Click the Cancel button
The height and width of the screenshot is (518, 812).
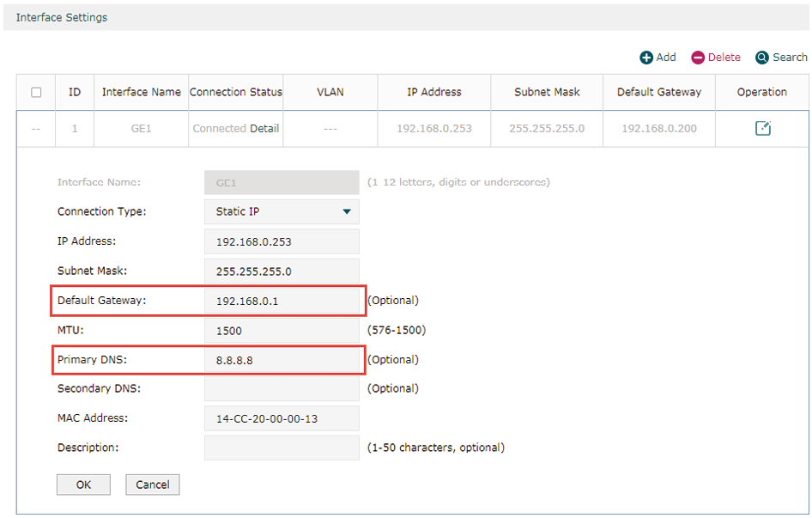pyautogui.click(x=152, y=484)
